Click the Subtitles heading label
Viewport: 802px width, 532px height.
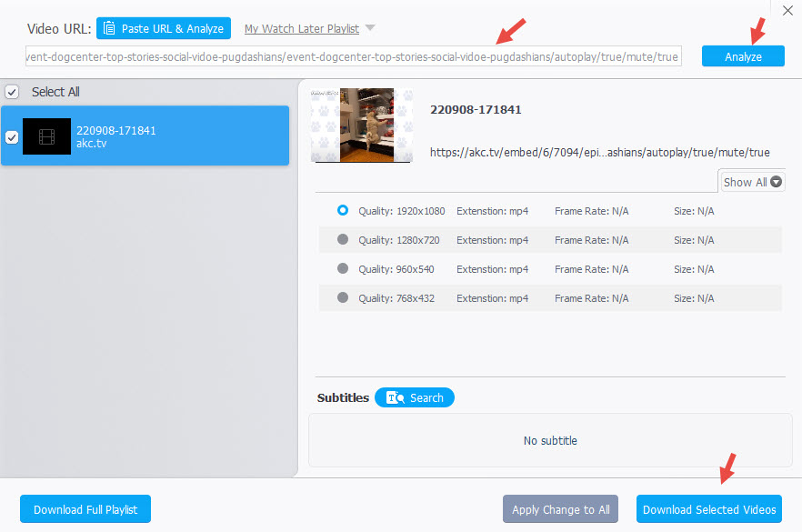[x=343, y=397]
